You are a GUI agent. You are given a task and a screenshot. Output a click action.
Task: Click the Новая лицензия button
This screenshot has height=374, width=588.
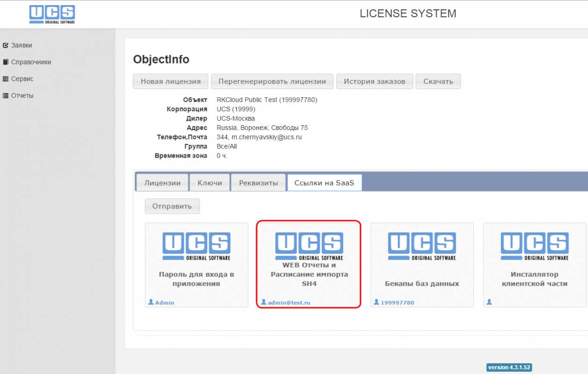pos(171,81)
